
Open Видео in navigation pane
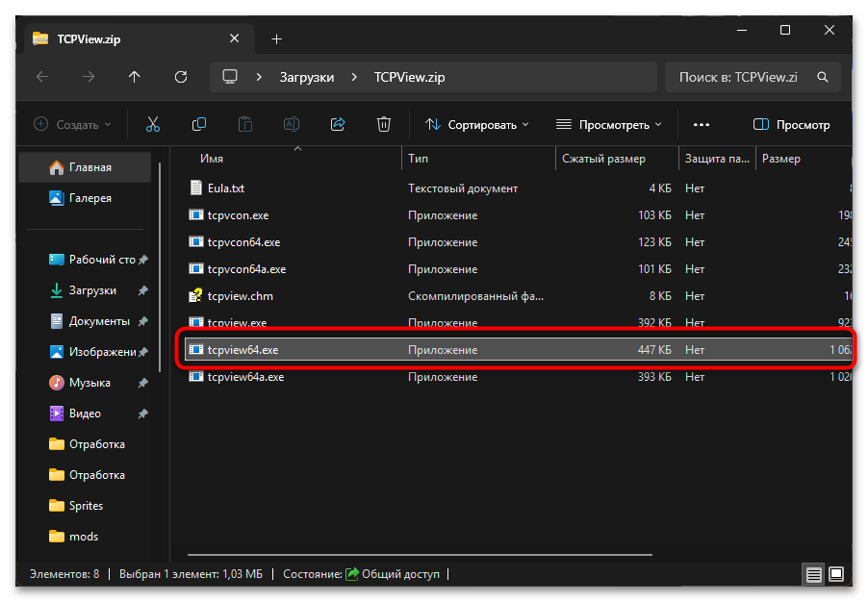[x=83, y=414]
